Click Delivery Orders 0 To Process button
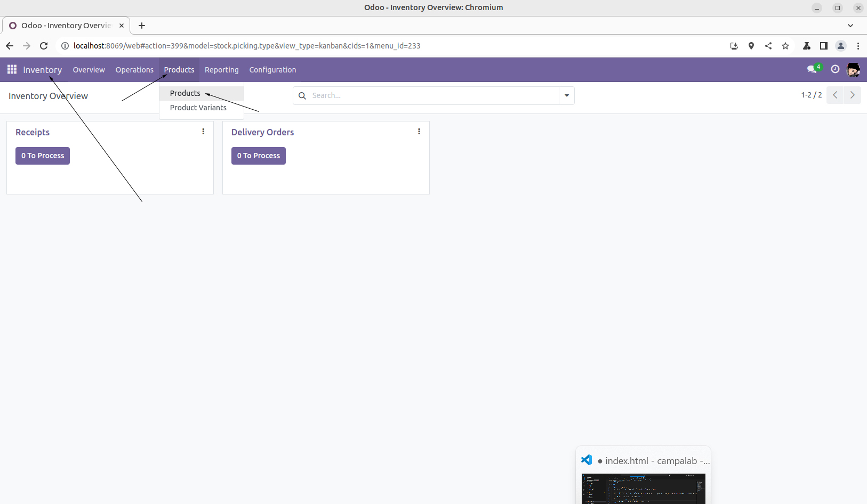This screenshot has height=504, width=867. pyautogui.click(x=259, y=156)
